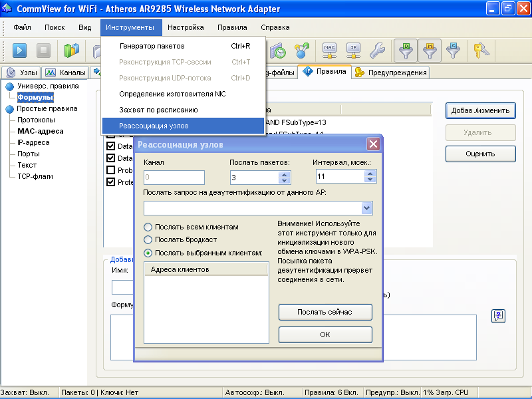Click the Добав./изменить button

click(480, 110)
